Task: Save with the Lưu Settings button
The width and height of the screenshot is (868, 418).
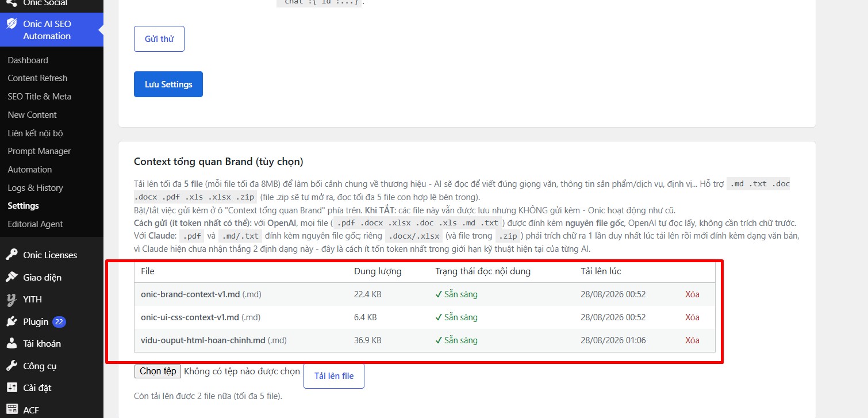Action: (x=168, y=85)
